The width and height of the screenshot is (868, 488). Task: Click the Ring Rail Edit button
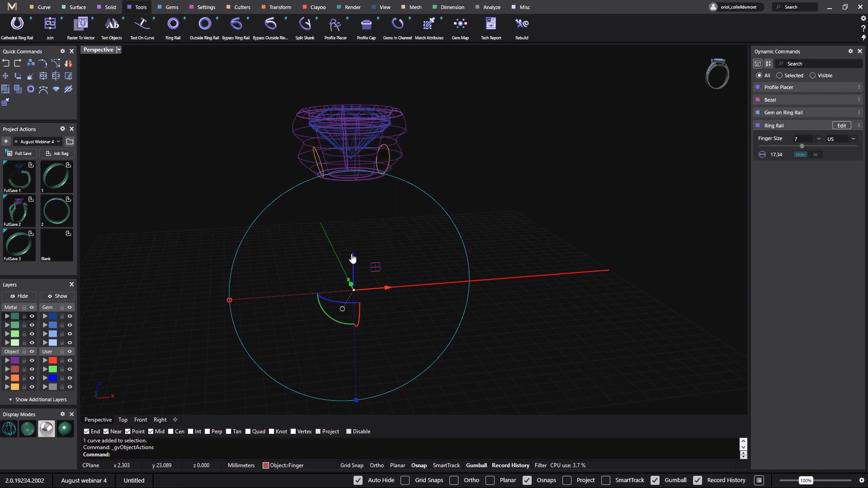click(841, 126)
